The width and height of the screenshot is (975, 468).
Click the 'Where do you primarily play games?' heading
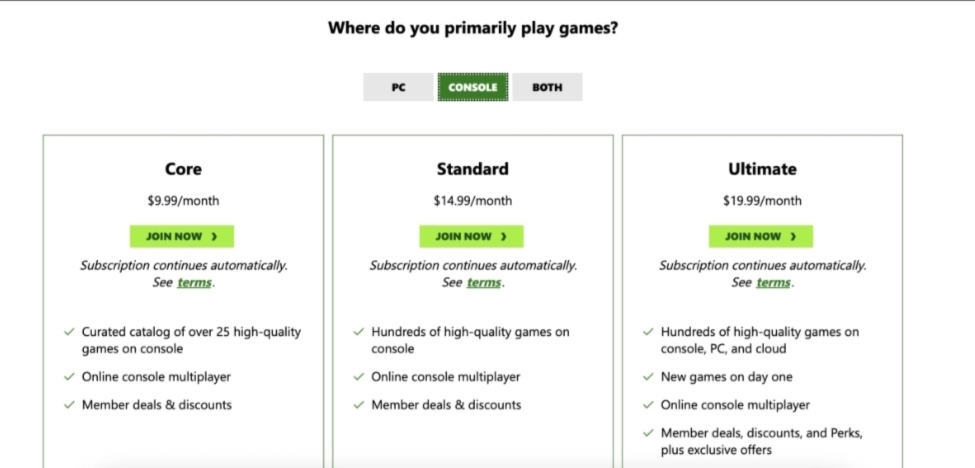(472, 28)
